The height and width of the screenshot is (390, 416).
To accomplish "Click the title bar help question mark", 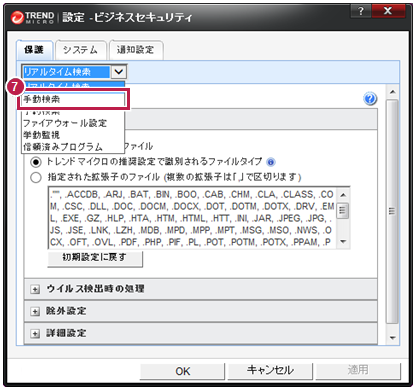I will pos(361,12).
